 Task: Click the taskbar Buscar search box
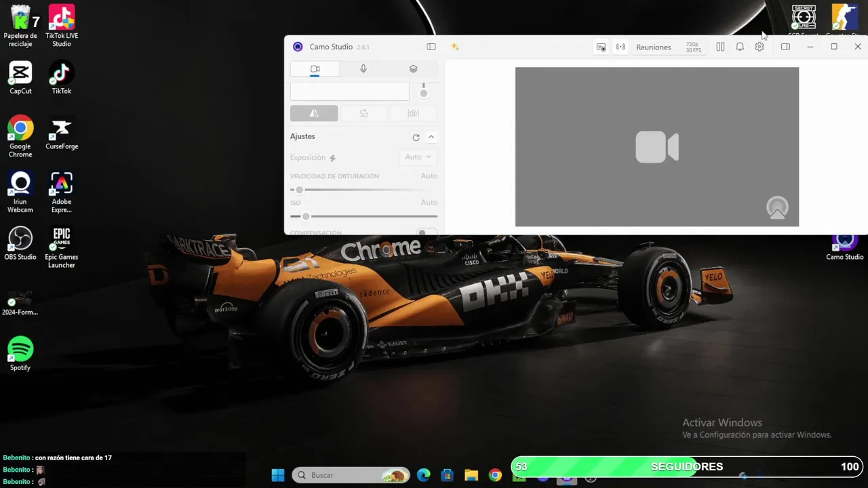click(351, 475)
